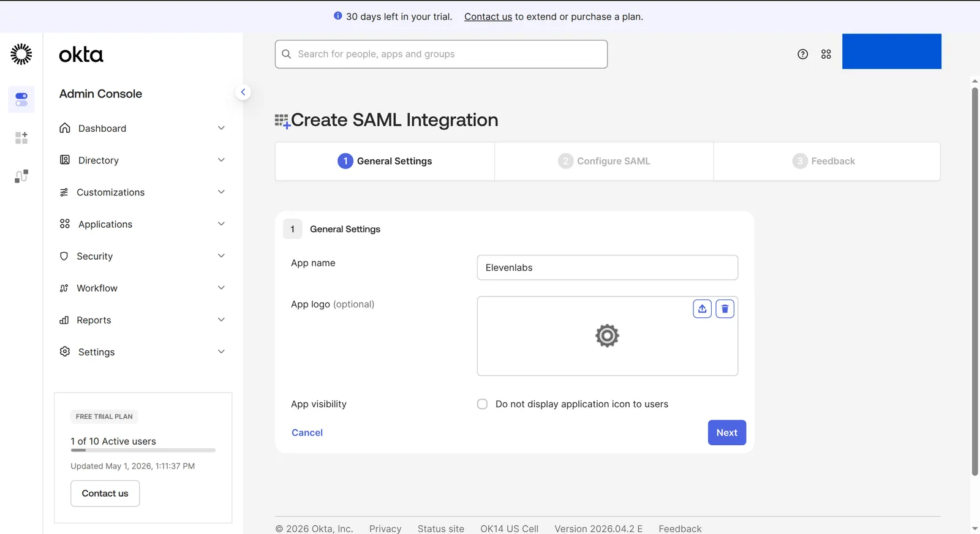Open the workflows icon in left rail
The image size is (980, 534).
pos(21,176)
